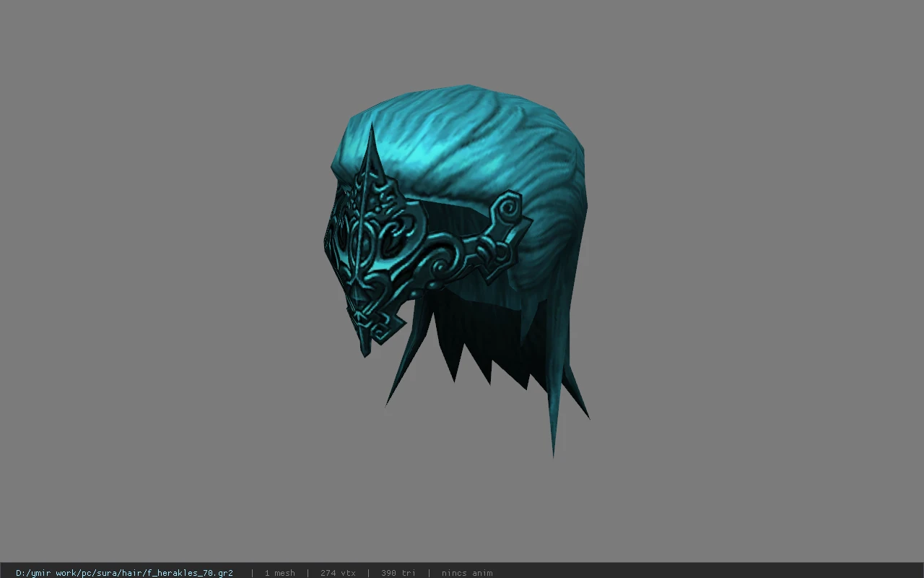Click the '390 tri' triangle count
924x578 pixels.
coord(398,573)
